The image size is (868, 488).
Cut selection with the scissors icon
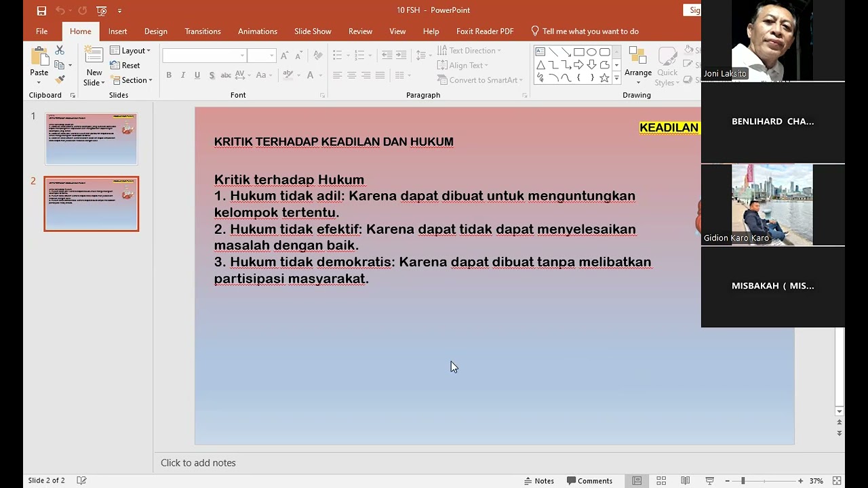tap(60, 50)
